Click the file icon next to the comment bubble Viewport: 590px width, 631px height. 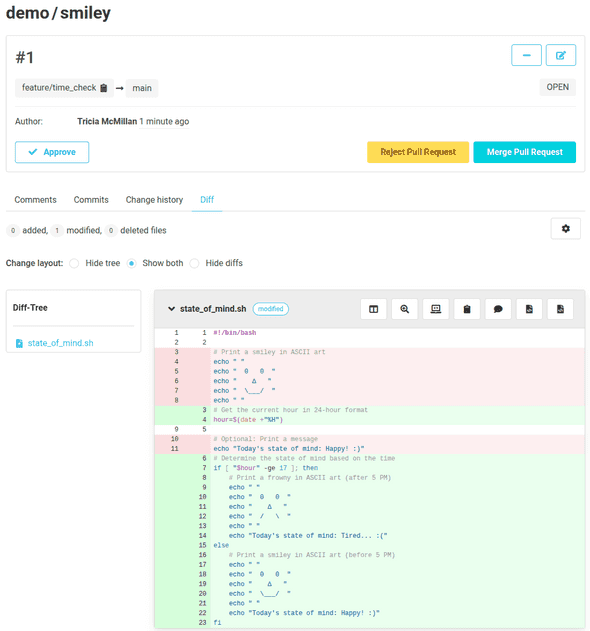coord(529,309)
